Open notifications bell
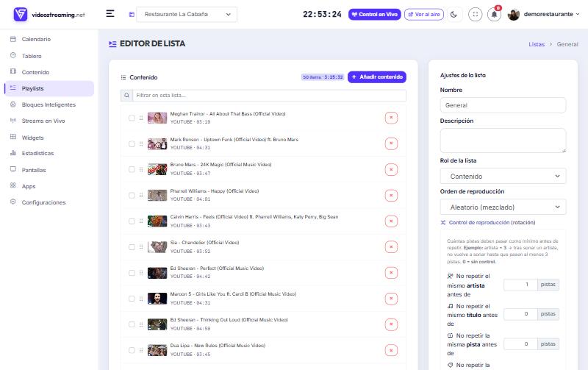Viewport: 588px width, 370px height. (x=494, y=14)
